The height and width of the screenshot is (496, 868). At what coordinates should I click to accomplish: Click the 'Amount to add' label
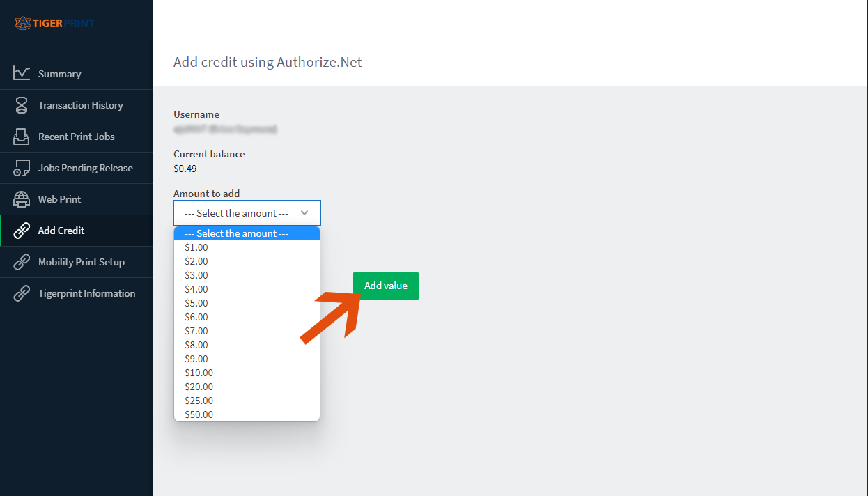click(207, 194)
